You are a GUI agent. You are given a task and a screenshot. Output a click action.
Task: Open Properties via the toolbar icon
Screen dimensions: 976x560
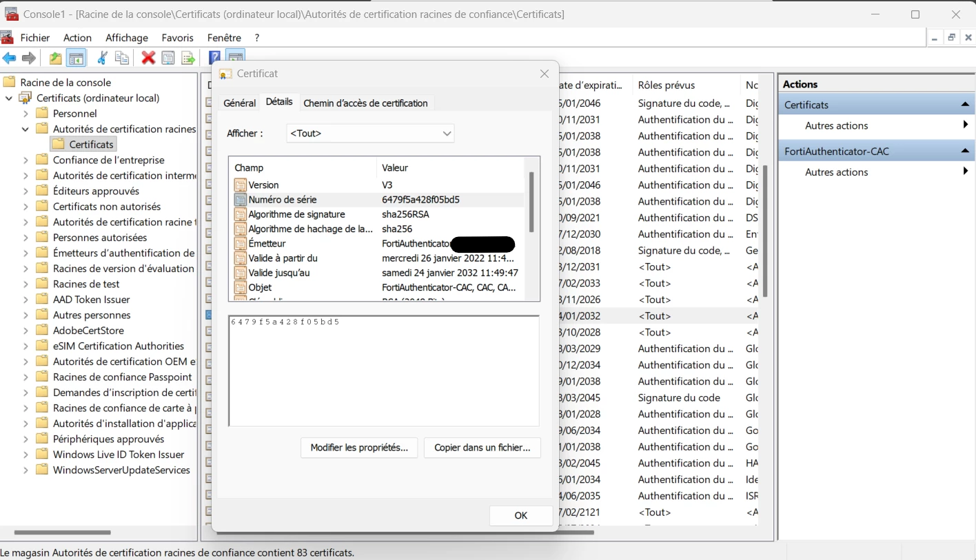[168, 59]
